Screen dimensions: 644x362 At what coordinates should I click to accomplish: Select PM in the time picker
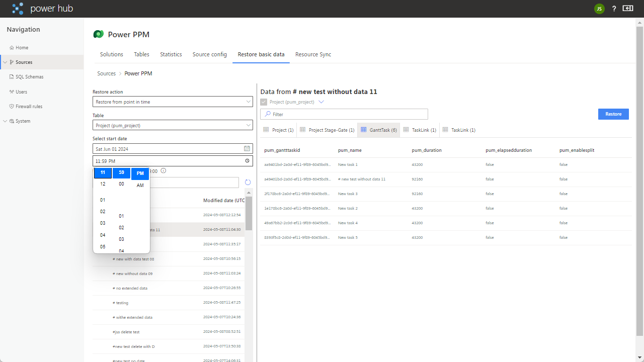[140, 173]
